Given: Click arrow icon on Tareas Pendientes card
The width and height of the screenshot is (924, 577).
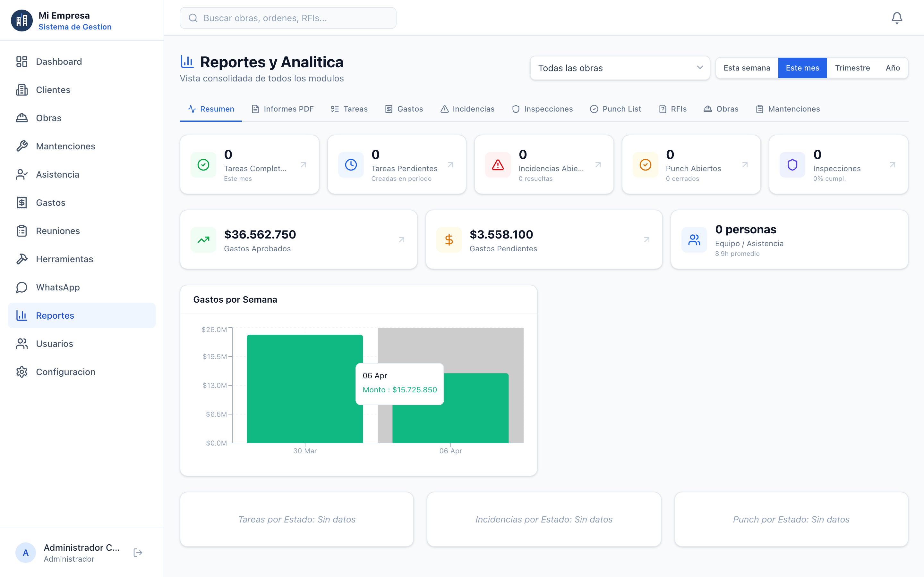Looking at the screenshot, I should [450, 165].
